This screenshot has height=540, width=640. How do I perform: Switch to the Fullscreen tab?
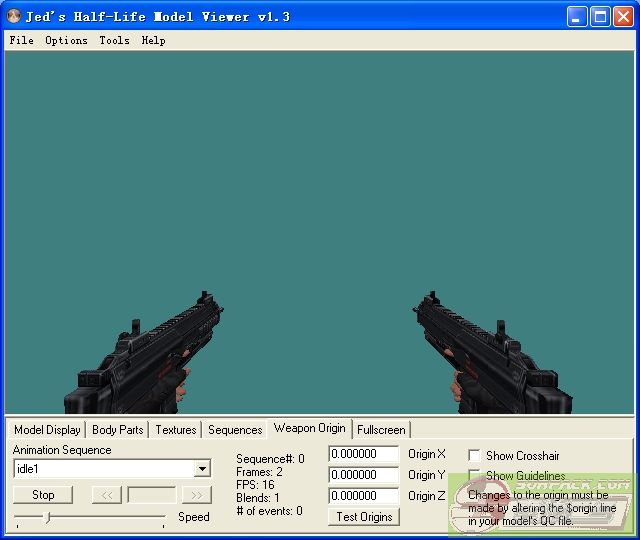tap(381, 430)
